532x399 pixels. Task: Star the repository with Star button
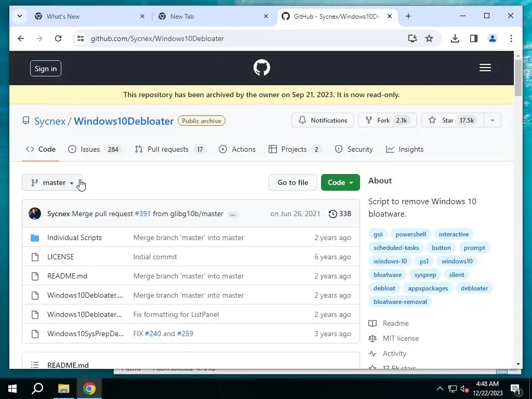pos(453,120)
